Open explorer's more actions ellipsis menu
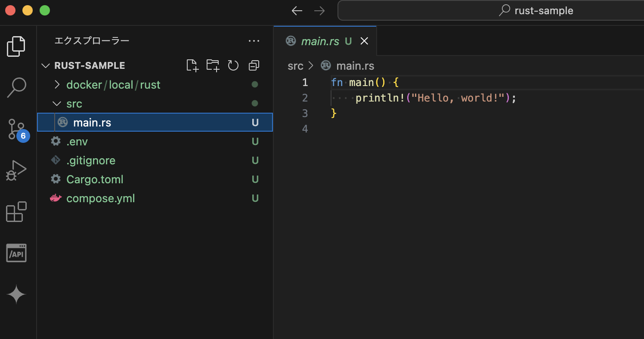The image size is (644, 339). point(254,41)
